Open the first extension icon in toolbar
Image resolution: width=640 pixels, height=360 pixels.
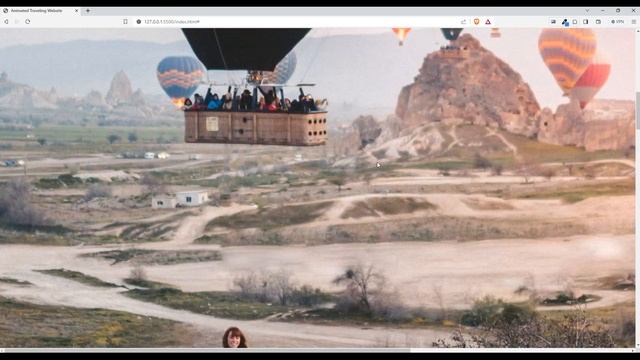pos(553,22)
